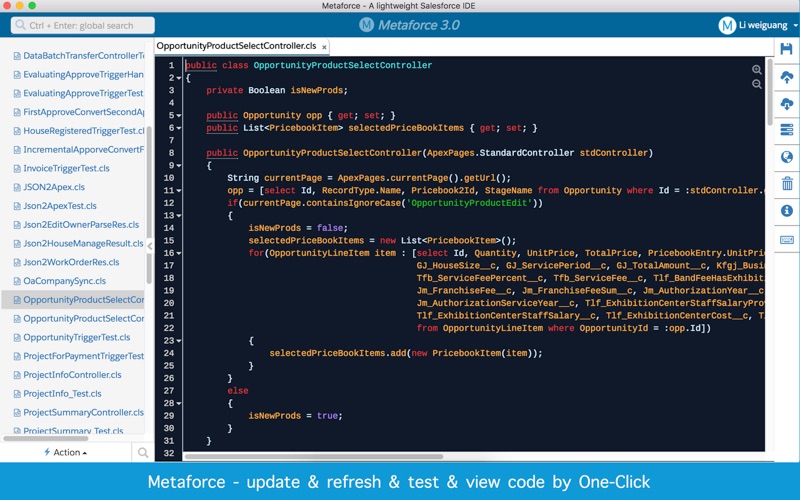Click class name on line 1
800x500 pixels.
(x=343, y=65)
